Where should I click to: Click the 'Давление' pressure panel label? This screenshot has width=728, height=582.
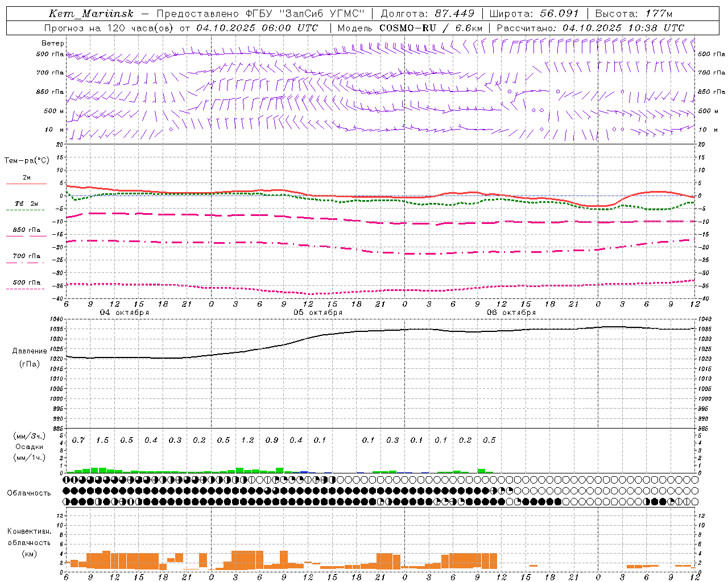(30, 351)
